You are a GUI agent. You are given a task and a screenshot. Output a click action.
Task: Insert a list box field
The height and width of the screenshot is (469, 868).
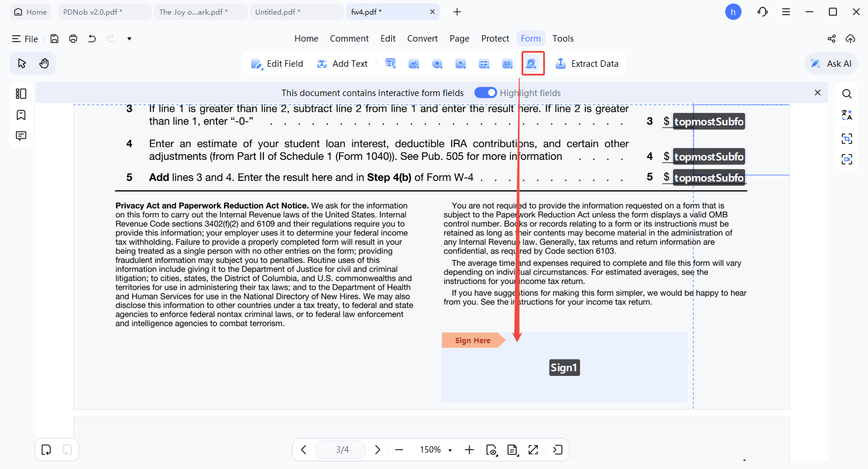(x=484, y=63)
